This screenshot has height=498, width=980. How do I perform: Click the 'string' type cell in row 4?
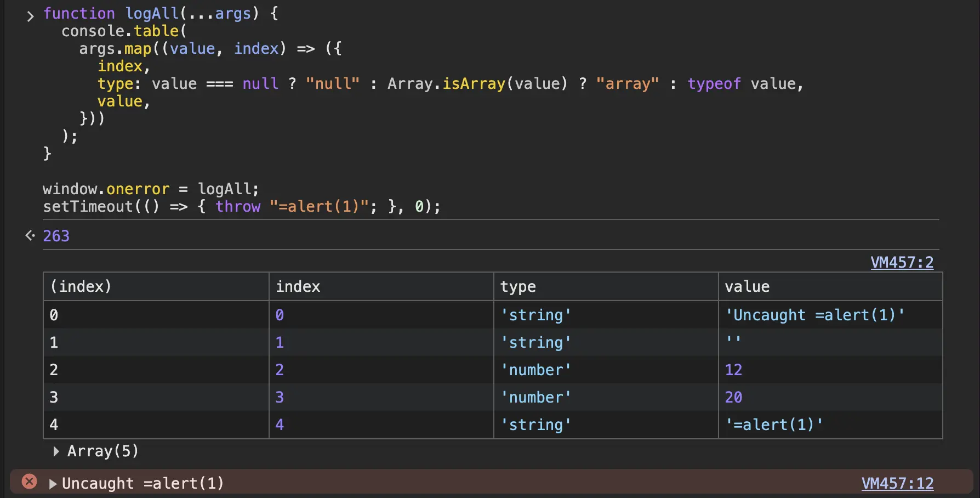[606, 425]
